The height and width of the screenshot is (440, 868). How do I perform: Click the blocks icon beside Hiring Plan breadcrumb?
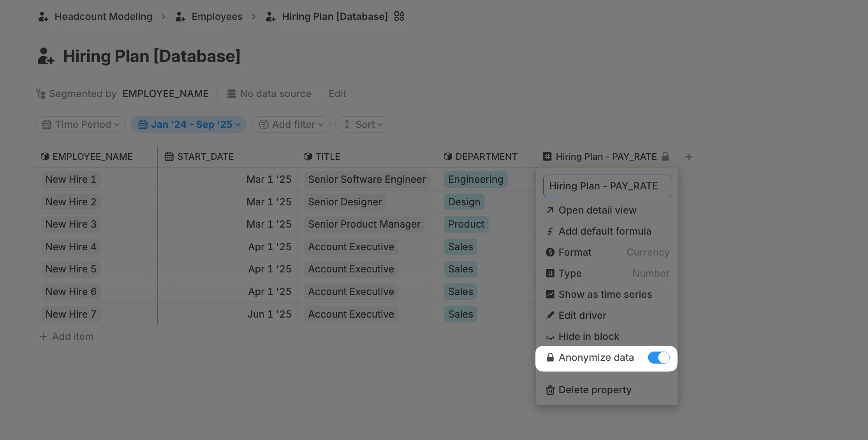pyautogui.click(x=399, y=16)
